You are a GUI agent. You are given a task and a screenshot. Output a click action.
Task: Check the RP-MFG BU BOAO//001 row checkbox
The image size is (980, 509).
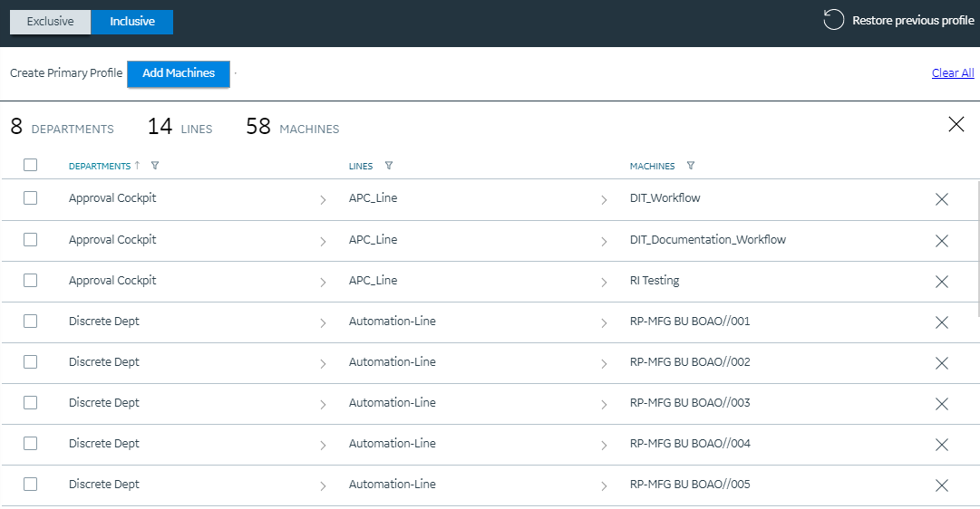(30, 321)
